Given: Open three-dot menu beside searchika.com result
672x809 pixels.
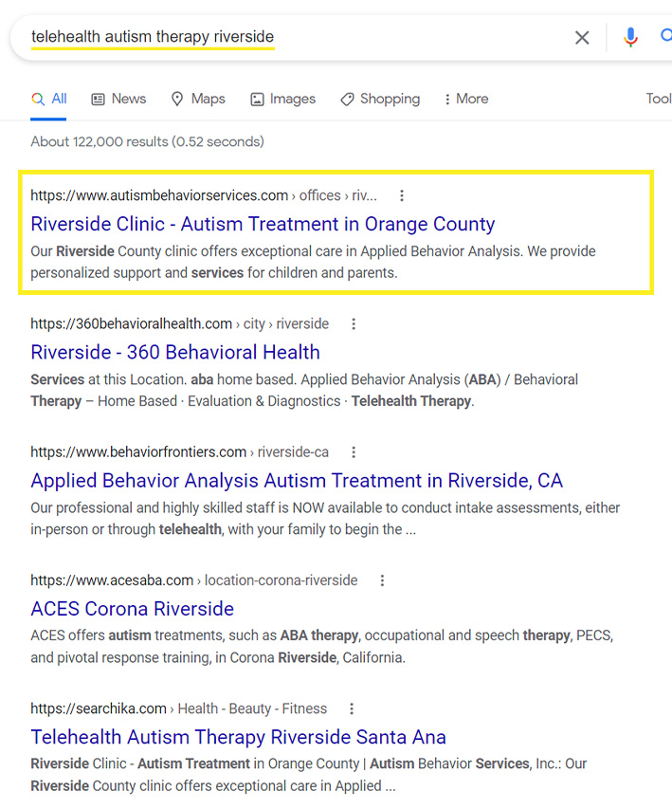Looking at the screenshot, I should [352, 708].
